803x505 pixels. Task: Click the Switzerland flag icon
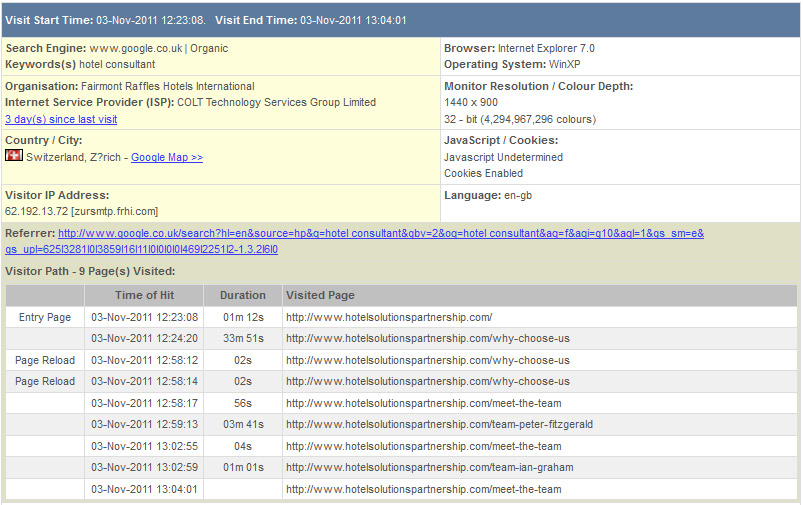click(x=14, y=155)
